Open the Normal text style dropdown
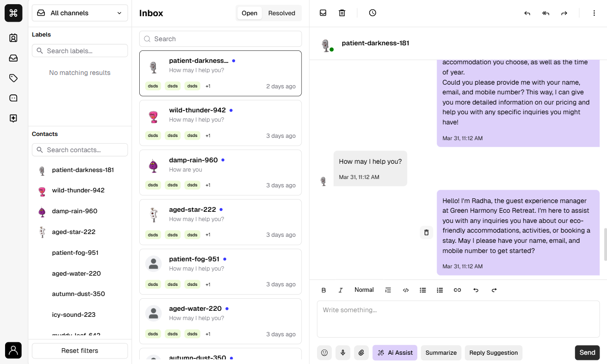Image resolution: width=607 pixels, height=364 pixels. (364, 290)
